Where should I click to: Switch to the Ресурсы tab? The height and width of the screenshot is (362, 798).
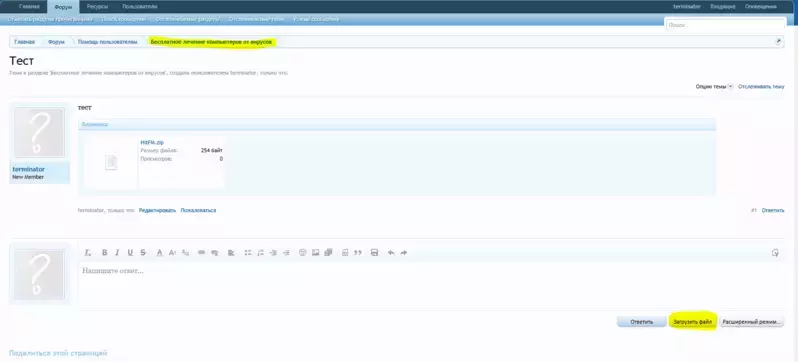click(97, 7)
